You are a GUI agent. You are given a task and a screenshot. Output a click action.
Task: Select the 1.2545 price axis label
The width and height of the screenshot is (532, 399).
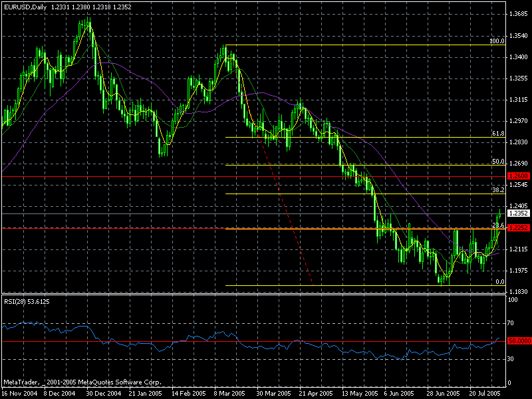519,185
